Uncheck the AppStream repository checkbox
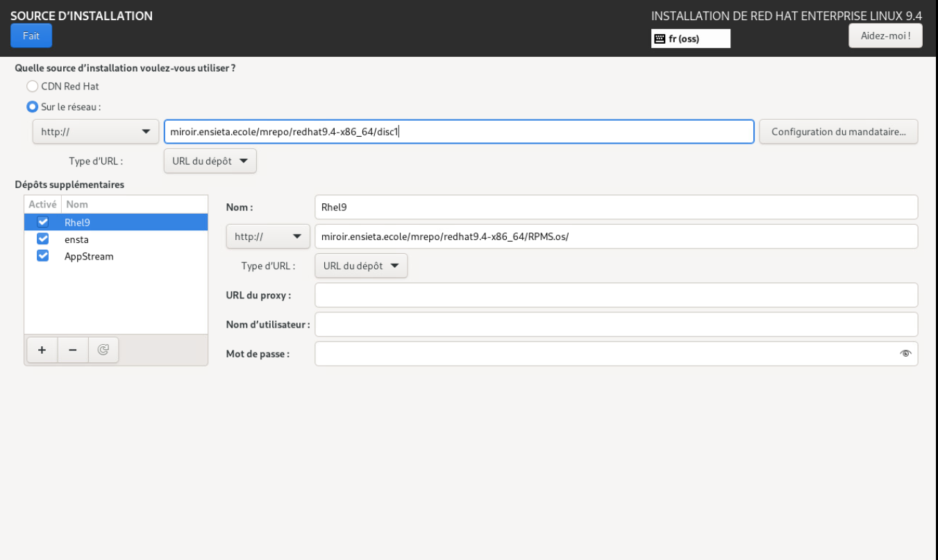This screenshot has height=560, width=938. [43, 255]
